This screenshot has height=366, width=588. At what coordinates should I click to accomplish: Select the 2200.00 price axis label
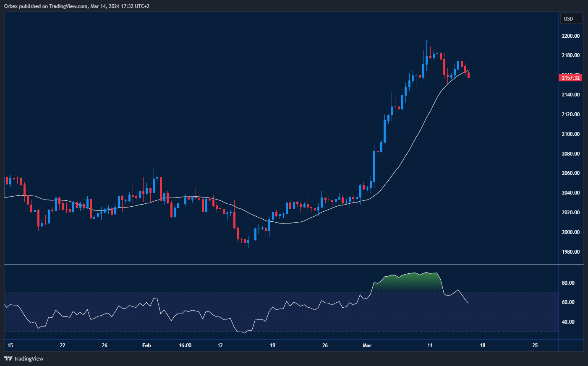pyautogui.click(x=570, y=36)
